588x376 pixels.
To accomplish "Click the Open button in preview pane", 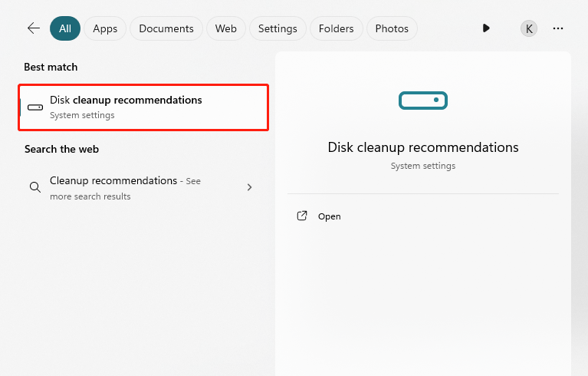I will 329,216.
